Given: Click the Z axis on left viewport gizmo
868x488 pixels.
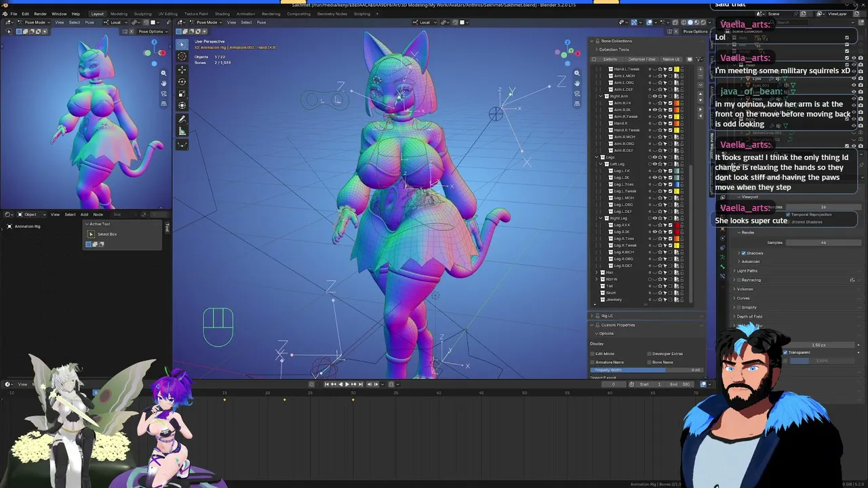Looking at the screenshot, I should coord(153,43).
